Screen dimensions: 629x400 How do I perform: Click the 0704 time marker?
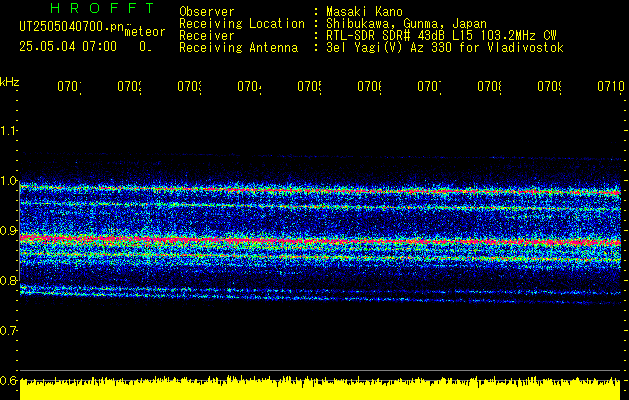coord(249,86)
